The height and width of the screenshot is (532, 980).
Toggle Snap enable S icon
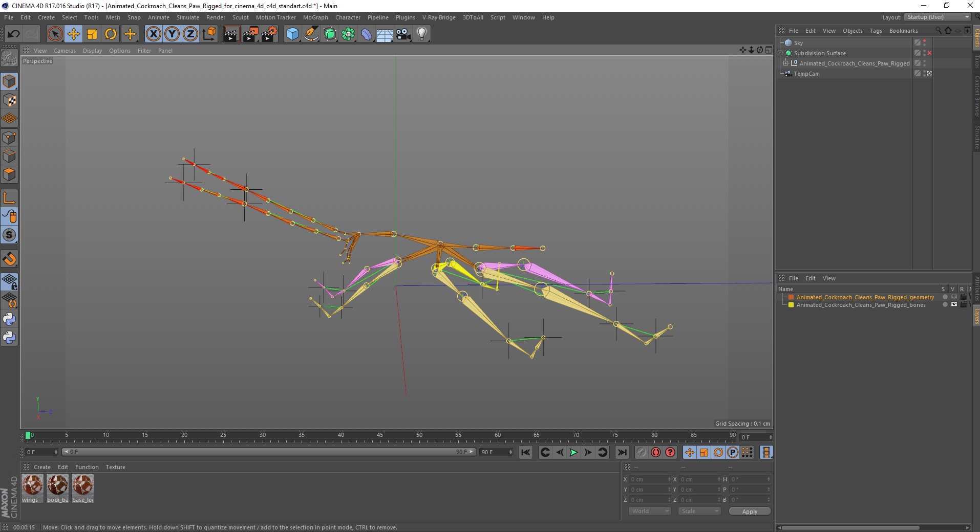(10, 235)
